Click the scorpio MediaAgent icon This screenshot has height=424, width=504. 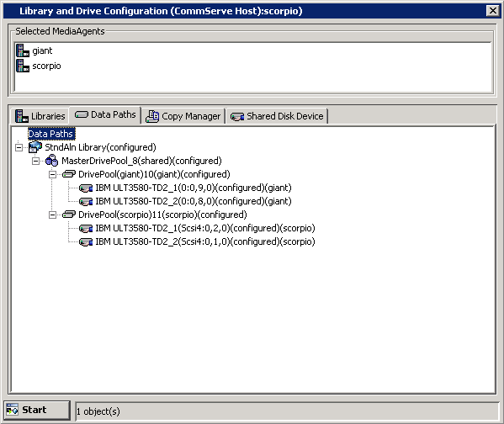coord(23,66)
